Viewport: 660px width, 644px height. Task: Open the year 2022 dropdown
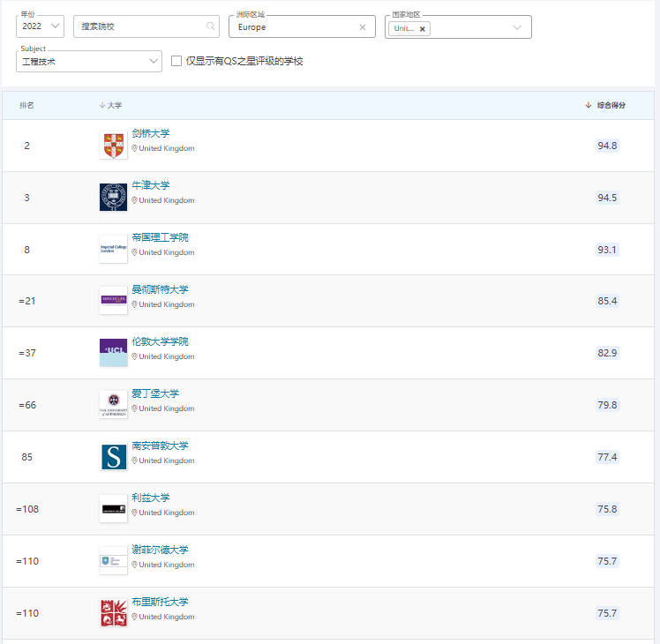40,26
